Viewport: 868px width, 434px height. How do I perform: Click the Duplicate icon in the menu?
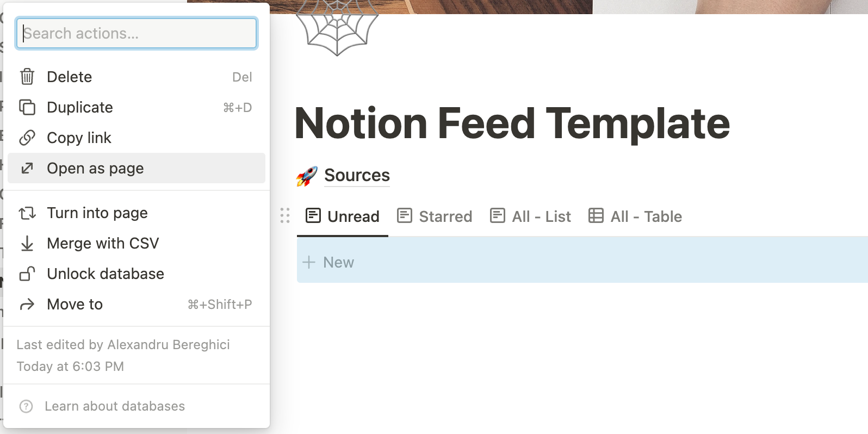tap(27, 107)
